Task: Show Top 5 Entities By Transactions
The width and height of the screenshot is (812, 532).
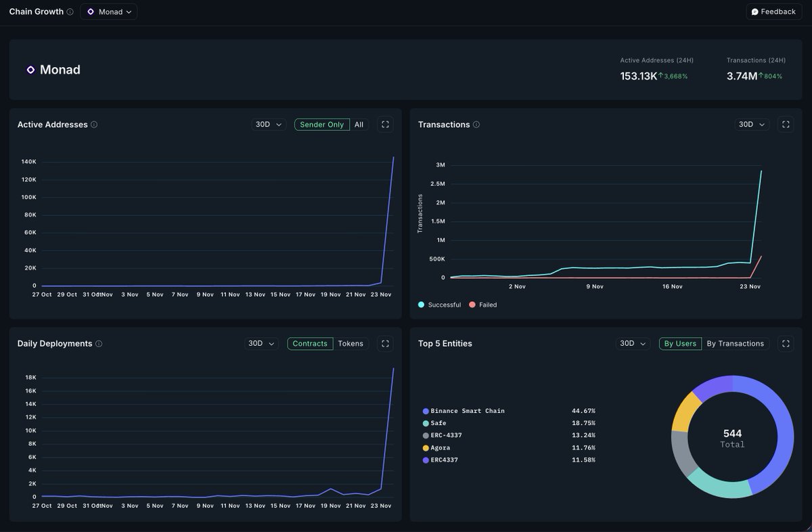Action: (x=736, y=344)
